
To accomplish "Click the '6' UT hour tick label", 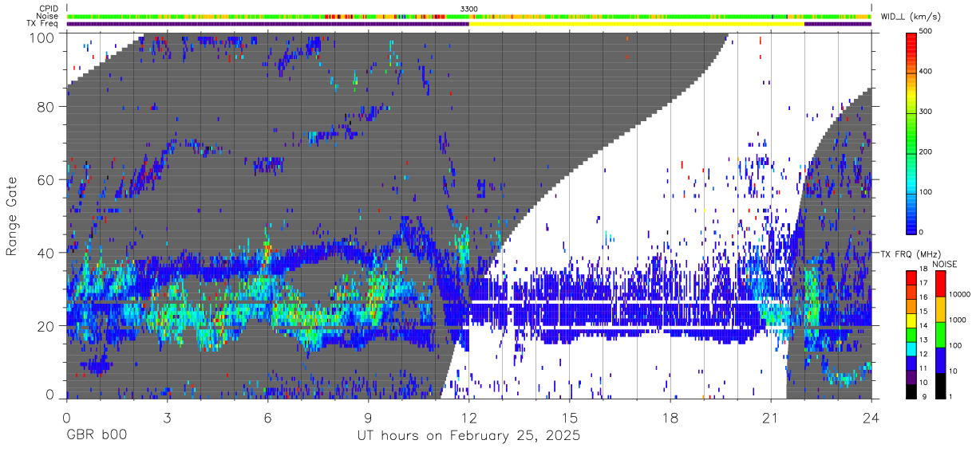I will coord(267,417).
